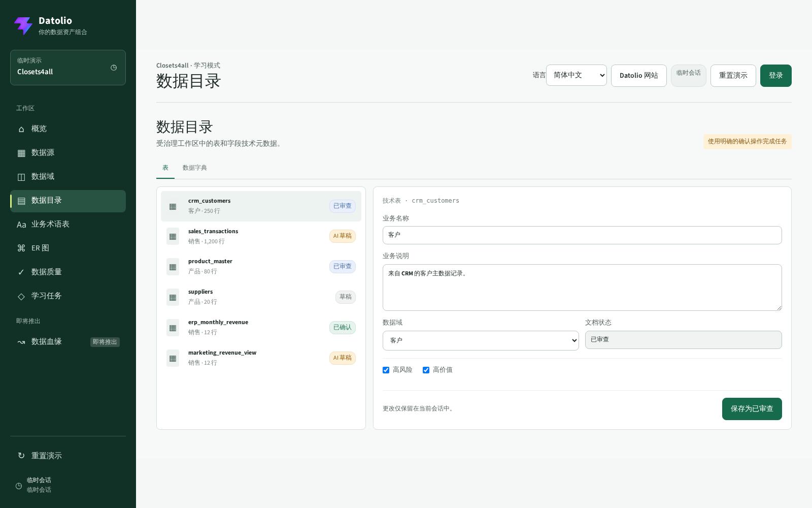Click the 即将推出 badge beside 数据血缘
The height and width of the screenshot is (508, 812).
coord(105,342)
